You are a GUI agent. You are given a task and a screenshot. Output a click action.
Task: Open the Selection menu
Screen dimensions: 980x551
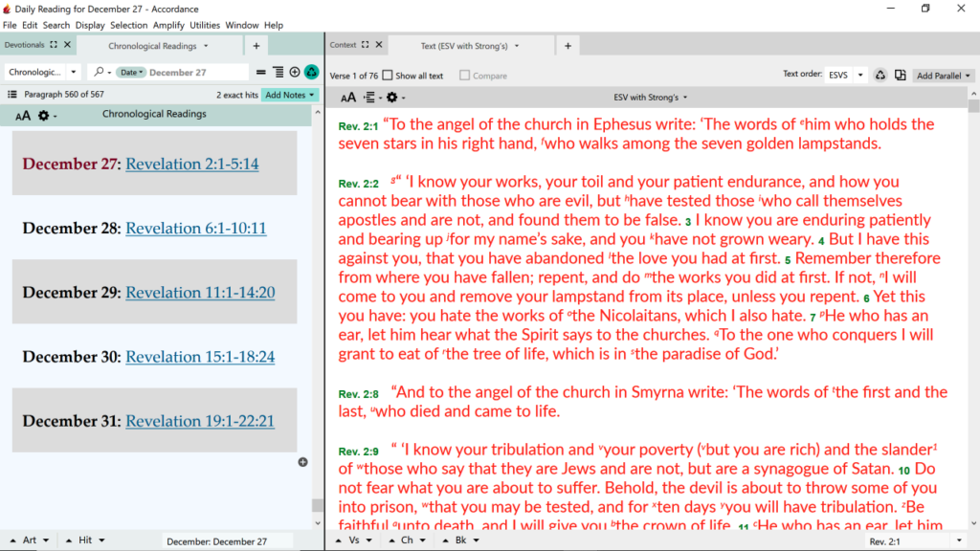click(x=129, y=25)
